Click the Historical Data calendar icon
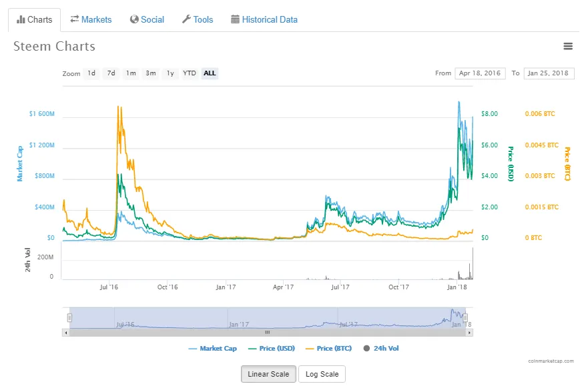Image resolution: width=584 pixels, height=392 pixels. (235, 19)
